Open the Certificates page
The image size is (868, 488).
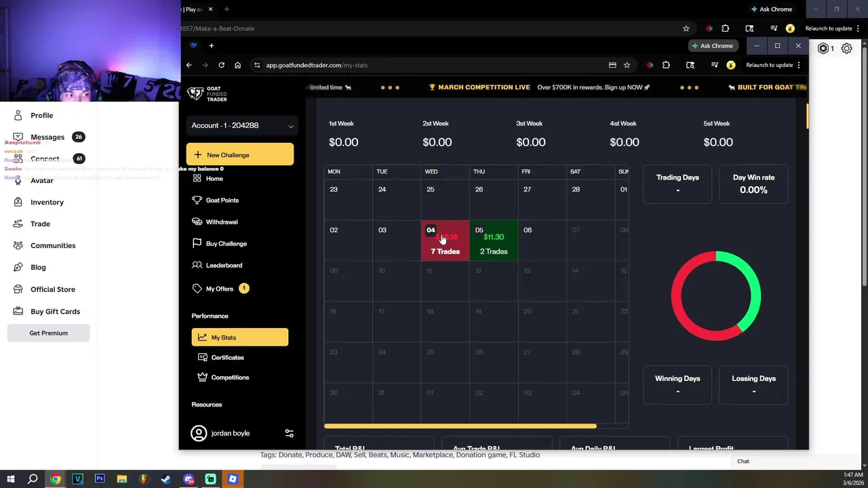(221, 357)
